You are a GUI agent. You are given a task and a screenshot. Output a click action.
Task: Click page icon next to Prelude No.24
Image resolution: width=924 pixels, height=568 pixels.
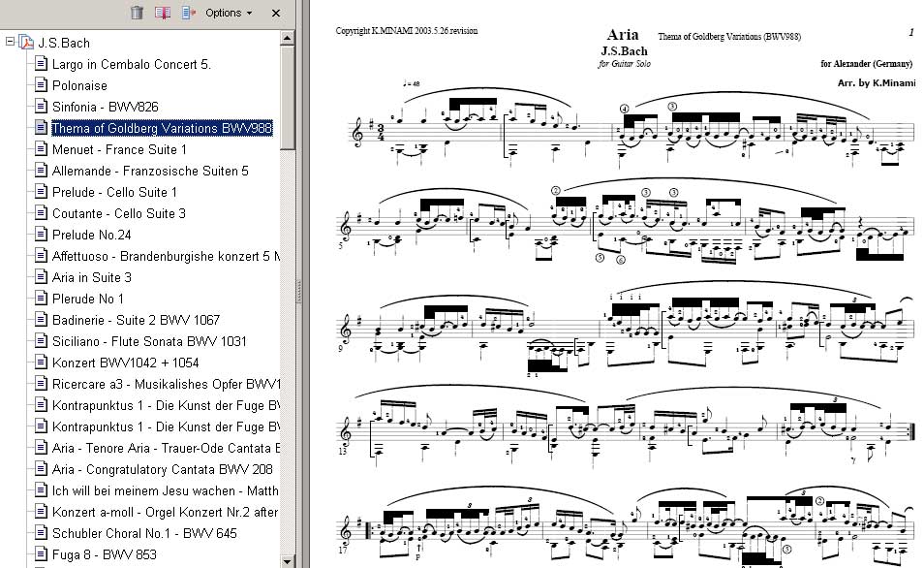tap(41, 235)
